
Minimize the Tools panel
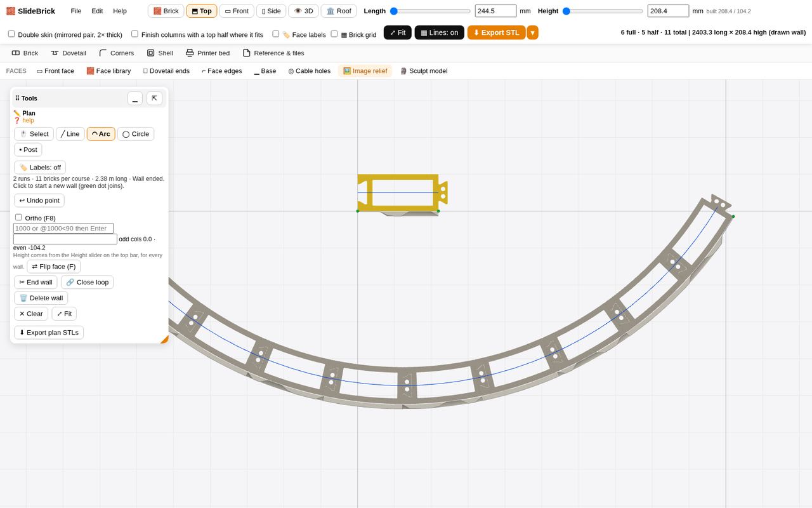click(x=135, y=98)
